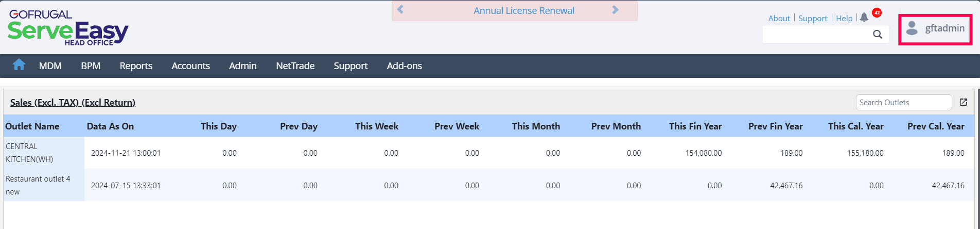Click the gftadmin user avatar icon
The height and width of the screenshot is (229, 980).
coord(912,28)
